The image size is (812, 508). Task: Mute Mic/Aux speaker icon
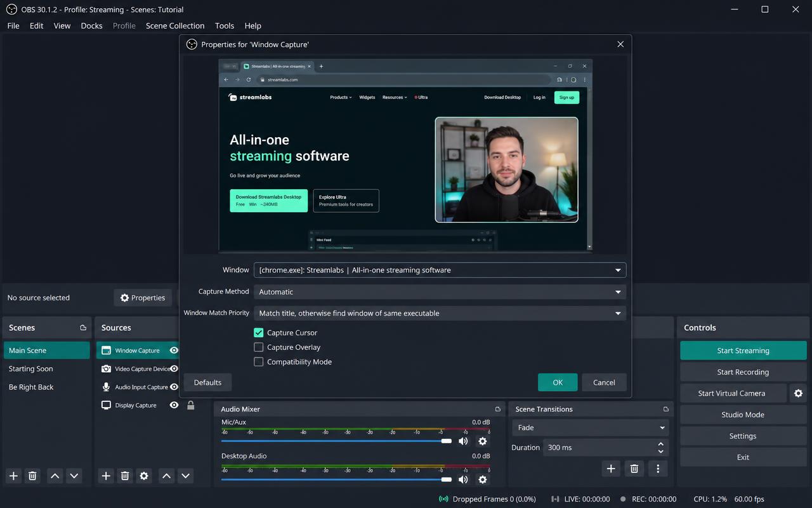click(463, 441)
